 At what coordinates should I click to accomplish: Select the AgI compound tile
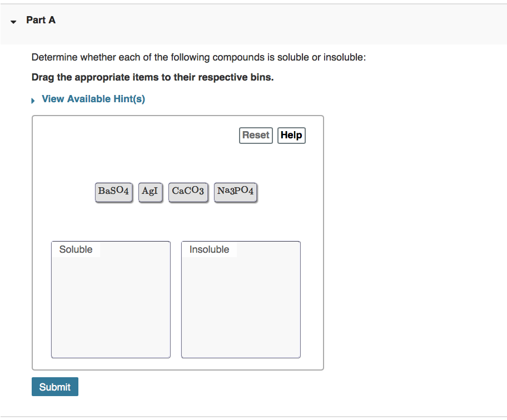(x=150, y=192)
